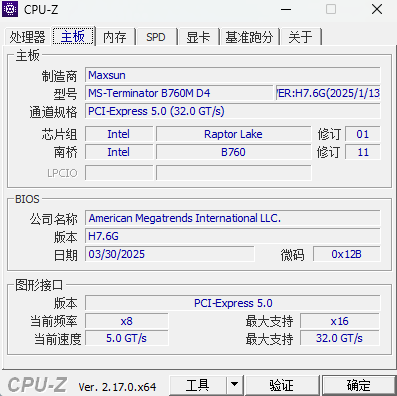The height and width of the screenshot is (396, 397).
Task: Select the SPD tab
Action: click(156, 37)
